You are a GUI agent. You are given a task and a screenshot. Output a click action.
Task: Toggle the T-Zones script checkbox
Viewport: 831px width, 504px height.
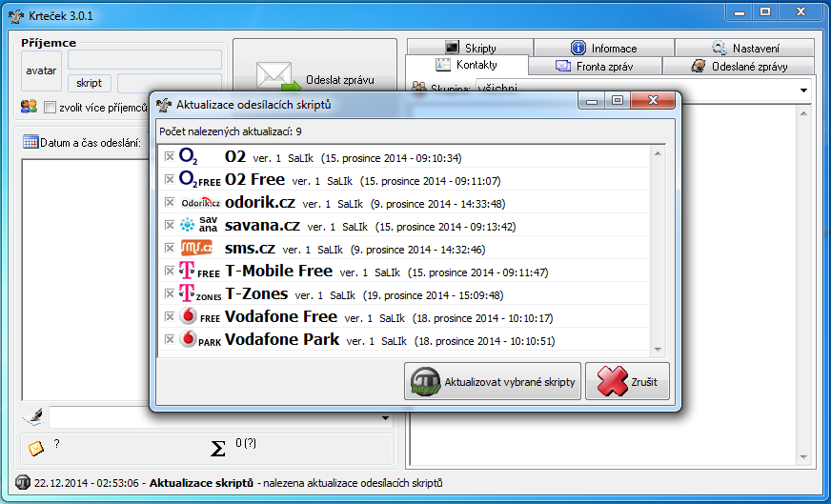point(169,294)
